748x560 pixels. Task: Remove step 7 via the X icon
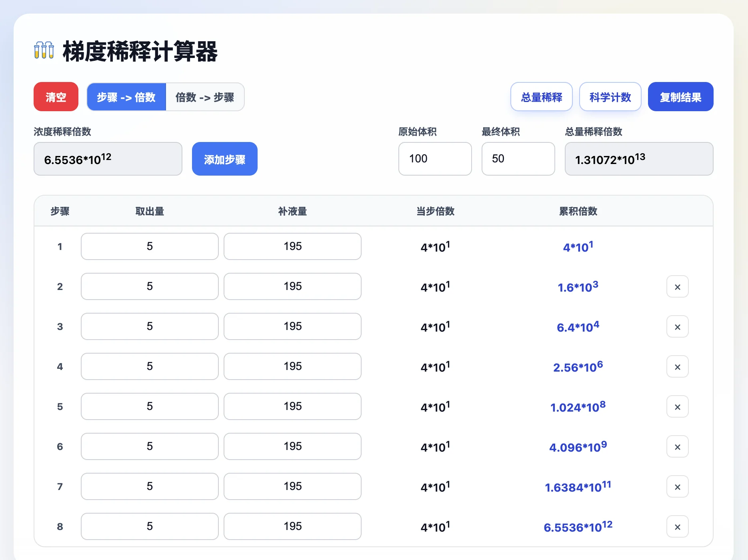677,486
